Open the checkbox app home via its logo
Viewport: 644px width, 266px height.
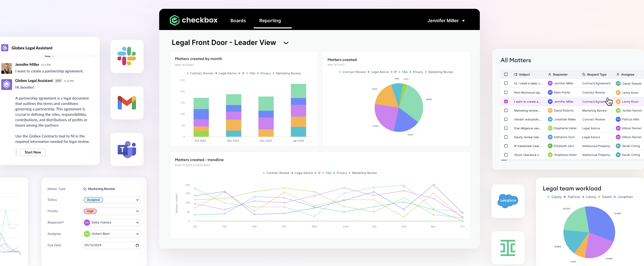click(175, 20)
